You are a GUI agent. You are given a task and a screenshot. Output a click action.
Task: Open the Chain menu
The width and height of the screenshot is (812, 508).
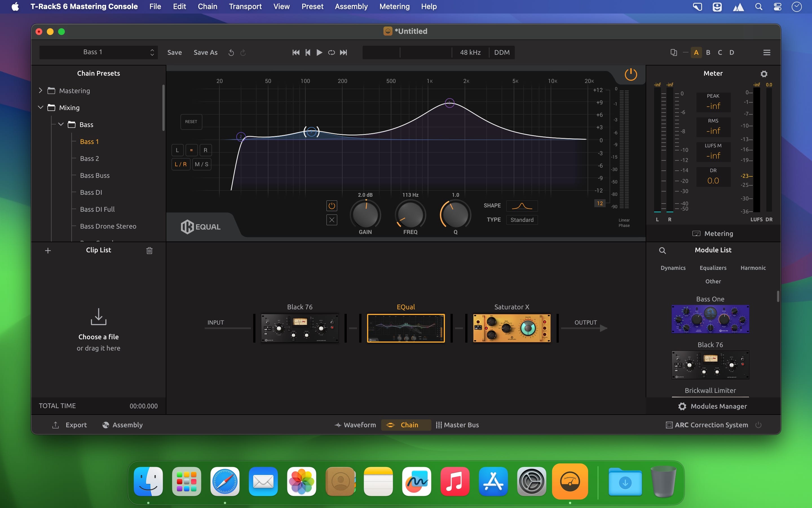click(207, 6)
